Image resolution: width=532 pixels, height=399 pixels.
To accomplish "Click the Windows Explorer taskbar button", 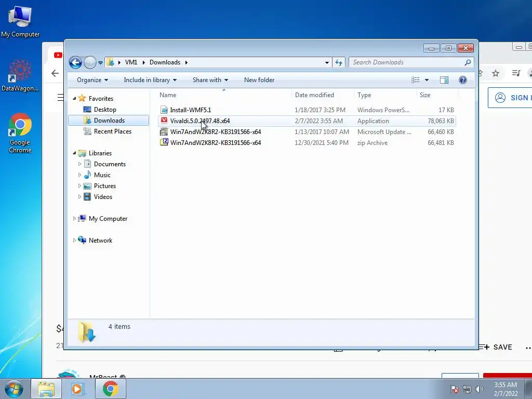I will [x=46, y=389].
